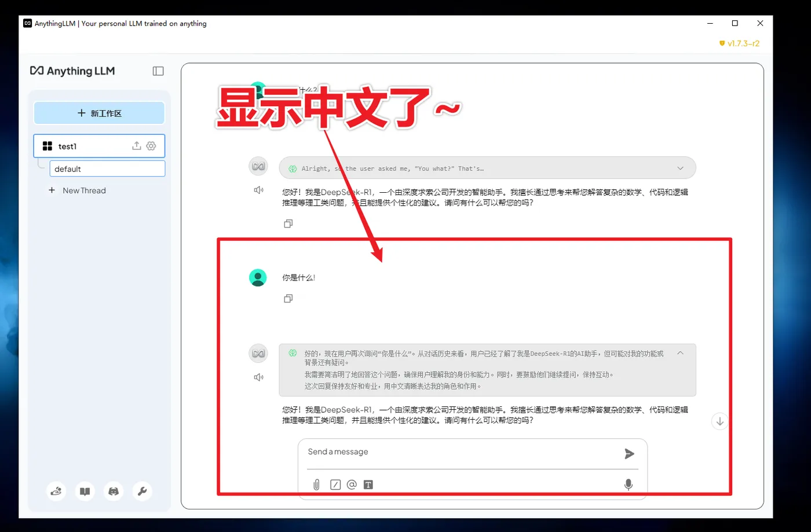Image resolution: width=811 pixels, height=532 pixels.
Task: Open slash commands menu icon
Action: [x=335, y=485]
